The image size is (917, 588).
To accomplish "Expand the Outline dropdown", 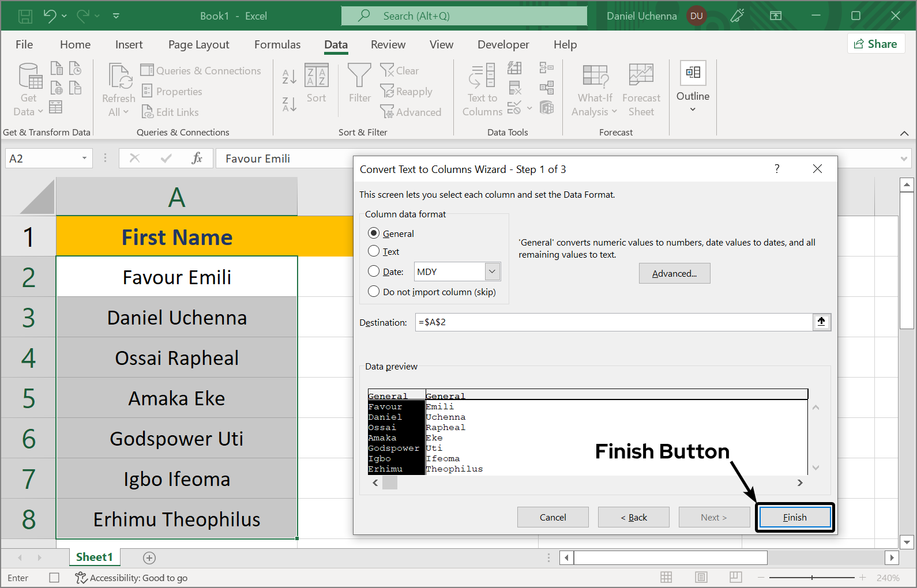I will [x=693, y=109].
